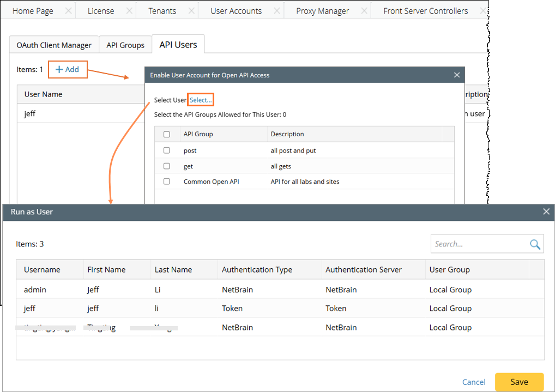The image size is (555, 392).
Task: Toggle the select-all API groups checkbox
Action: pyautogui.click(x=167, y=134)
